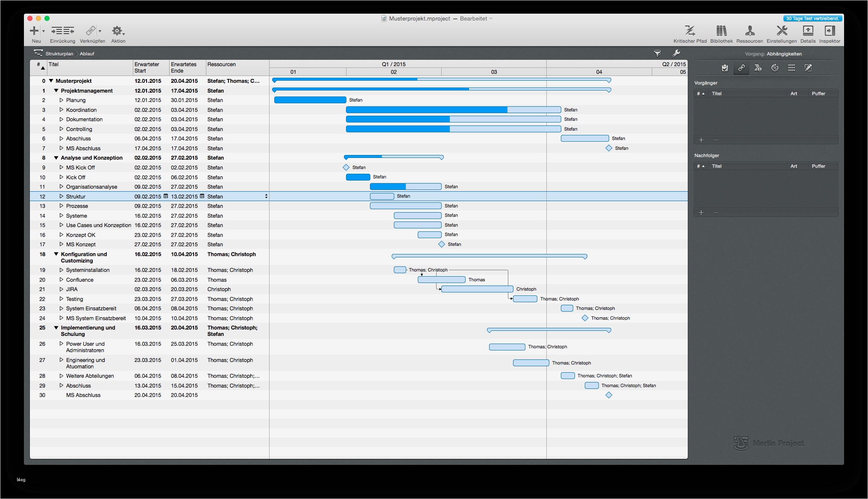Viewport: 868px width, 499px height.
Task: Collapse Konfiguration und Customizing group
Action: (x=56, y=254)
